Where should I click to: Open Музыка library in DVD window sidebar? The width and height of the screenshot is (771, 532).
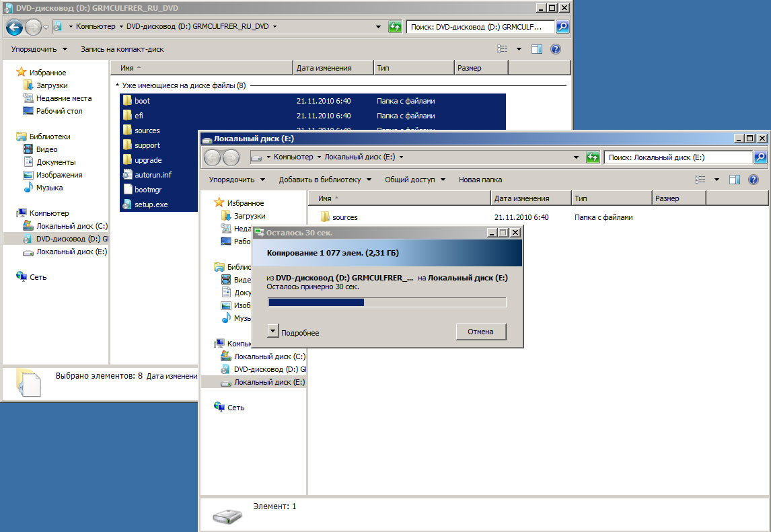[x=43, y=188]
